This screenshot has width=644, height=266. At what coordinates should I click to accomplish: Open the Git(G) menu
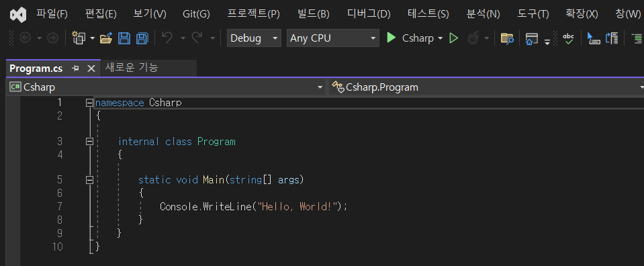196,14
